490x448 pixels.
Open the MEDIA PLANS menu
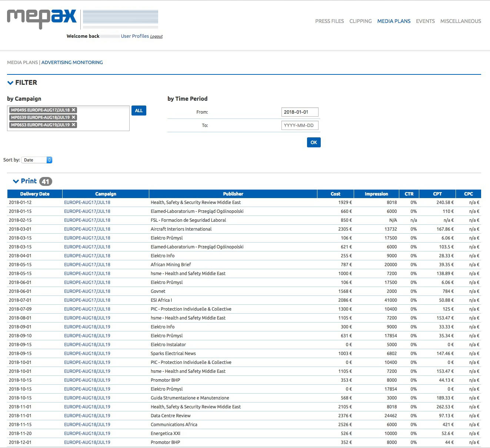[394, 21]
